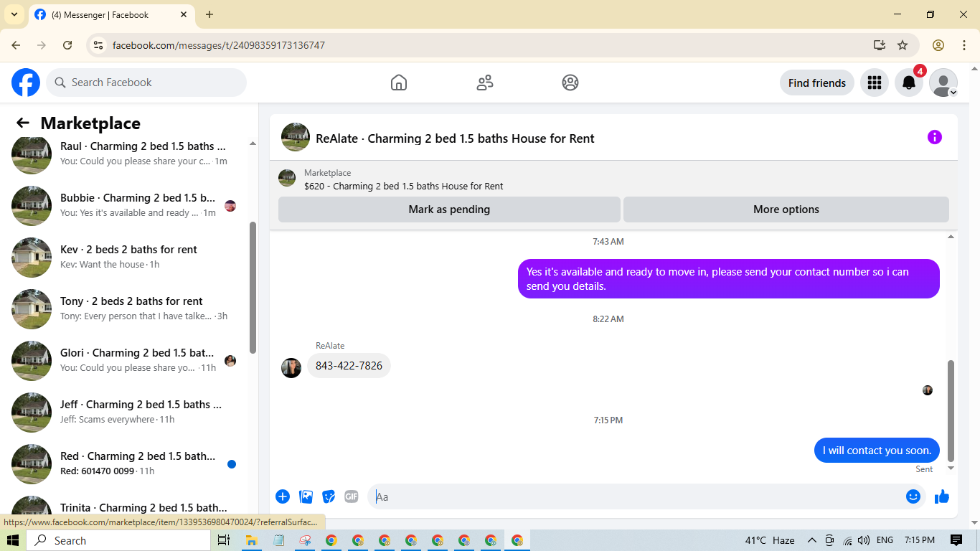Open File Explorer from the taskbar
Image resolution: width=980 pixels, height=551 pixels.
(252, 540)
